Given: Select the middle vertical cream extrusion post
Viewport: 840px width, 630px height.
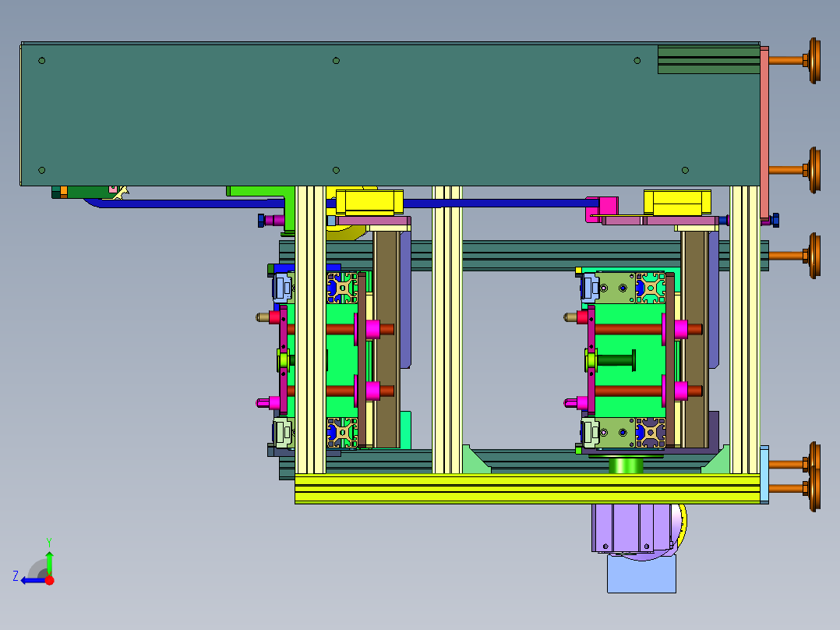Looking at the screenshot, I should 446,330.
